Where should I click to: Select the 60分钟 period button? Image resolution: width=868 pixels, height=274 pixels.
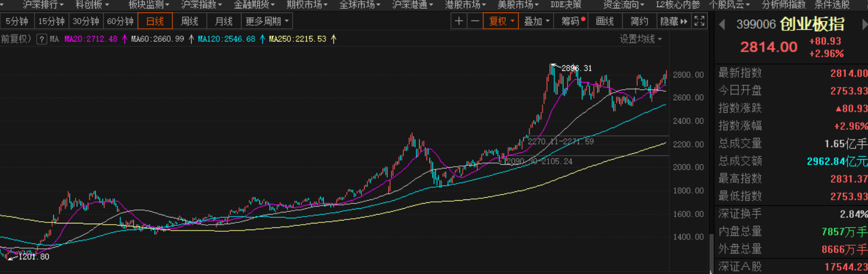pos(120,22)
